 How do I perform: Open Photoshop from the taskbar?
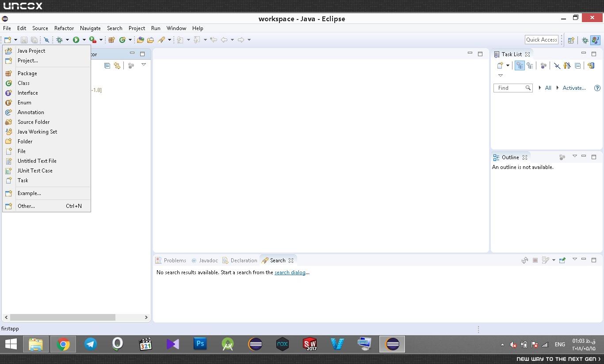coord(200,344)
